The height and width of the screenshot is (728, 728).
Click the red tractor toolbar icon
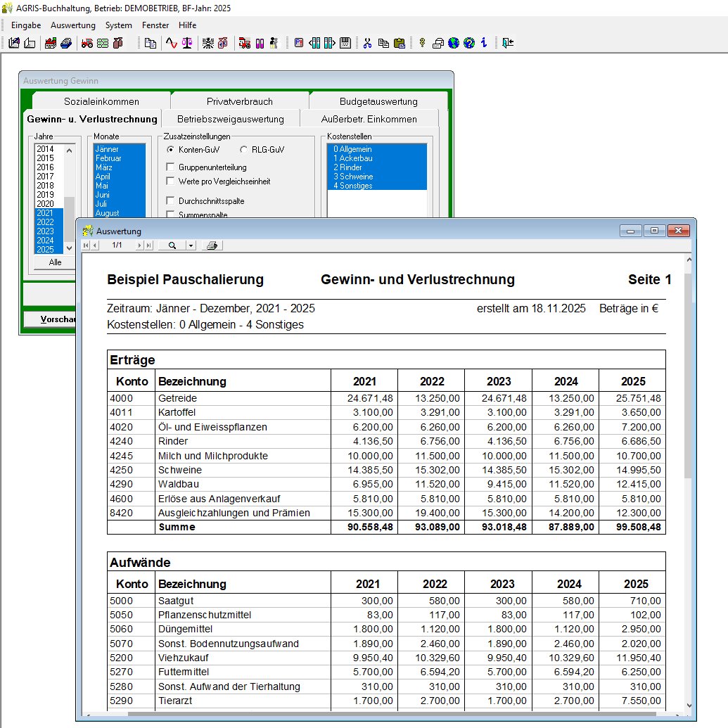[x=87, y=43]
